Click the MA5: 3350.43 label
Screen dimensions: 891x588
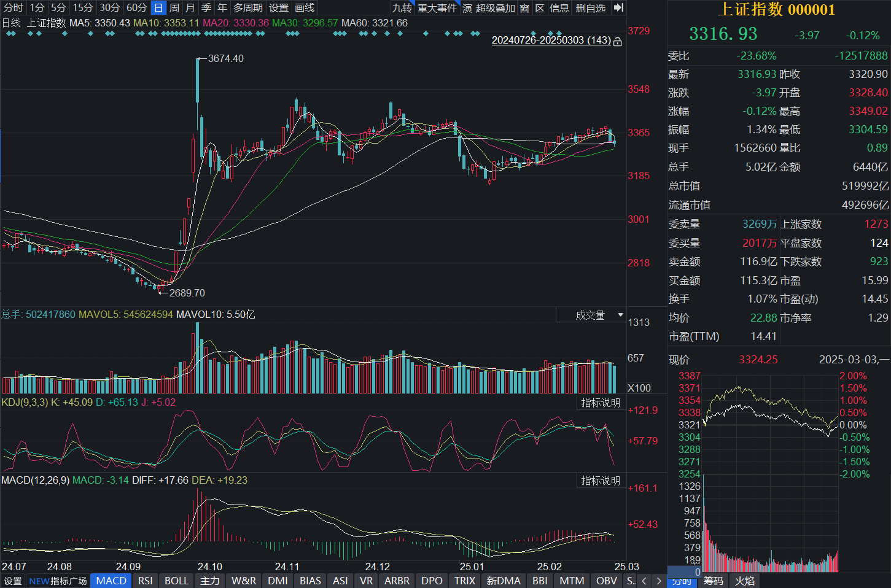tap(99, 23)
